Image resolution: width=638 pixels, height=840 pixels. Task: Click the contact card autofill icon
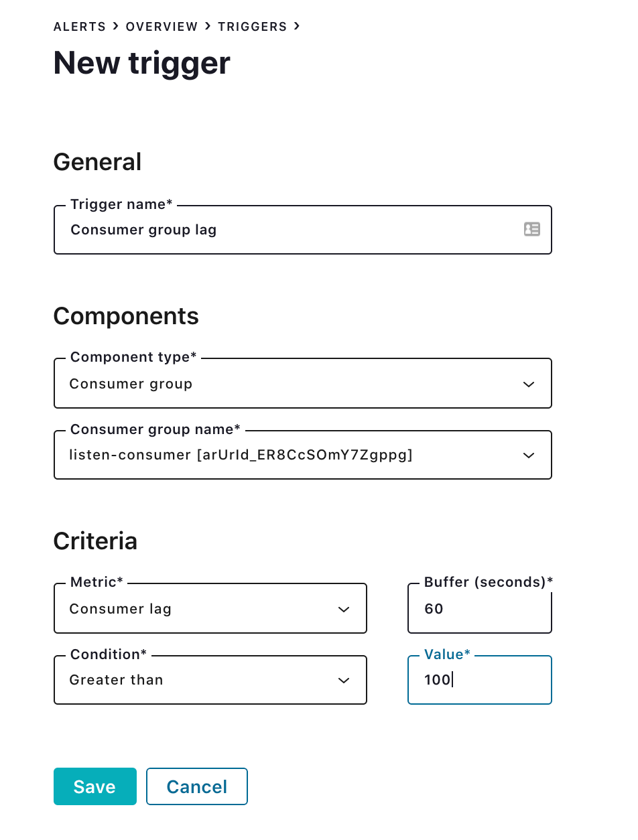coord(531,230)
